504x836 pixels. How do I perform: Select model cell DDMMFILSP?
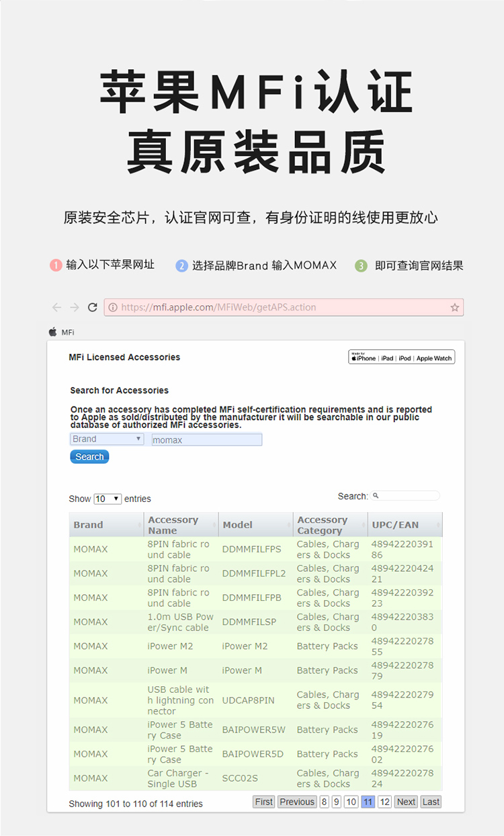pyautogui.click(x=249, y=622)
